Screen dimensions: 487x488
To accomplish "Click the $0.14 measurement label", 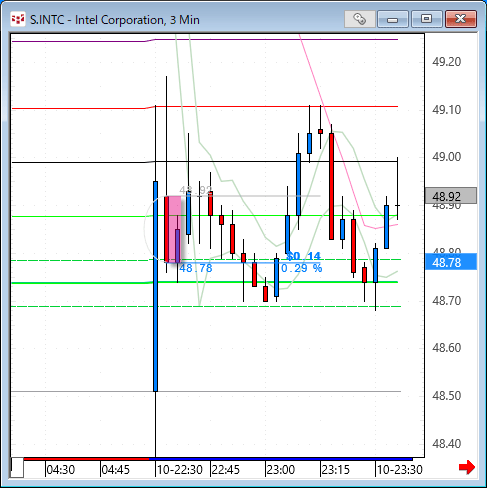I will pyautogui.click(x=304, y=256).
